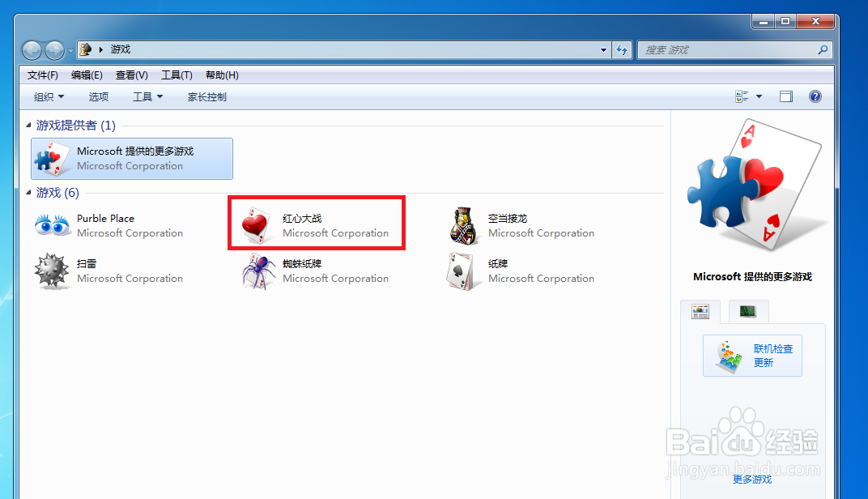Click 游戏 in the address bar

(120, 49)
